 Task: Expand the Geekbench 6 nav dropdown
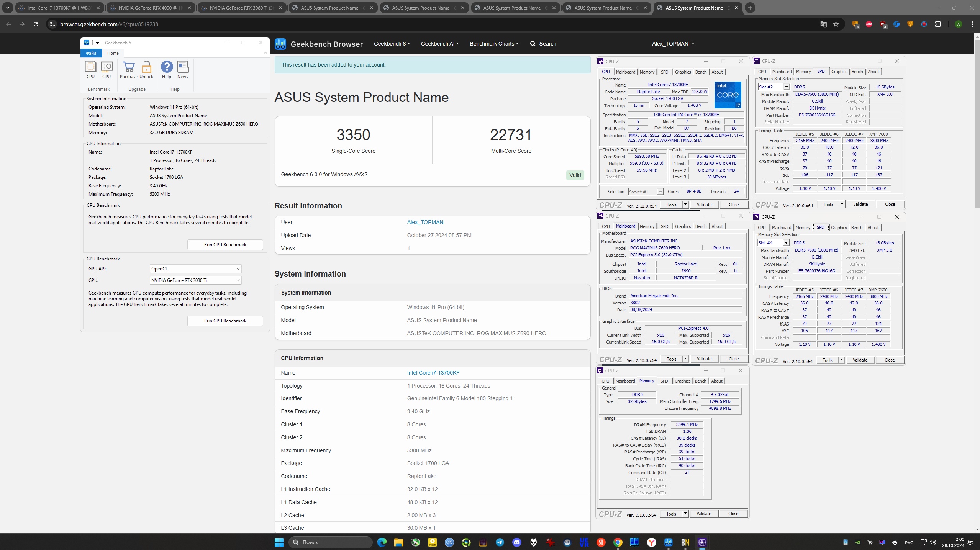(x=392, y=44)
